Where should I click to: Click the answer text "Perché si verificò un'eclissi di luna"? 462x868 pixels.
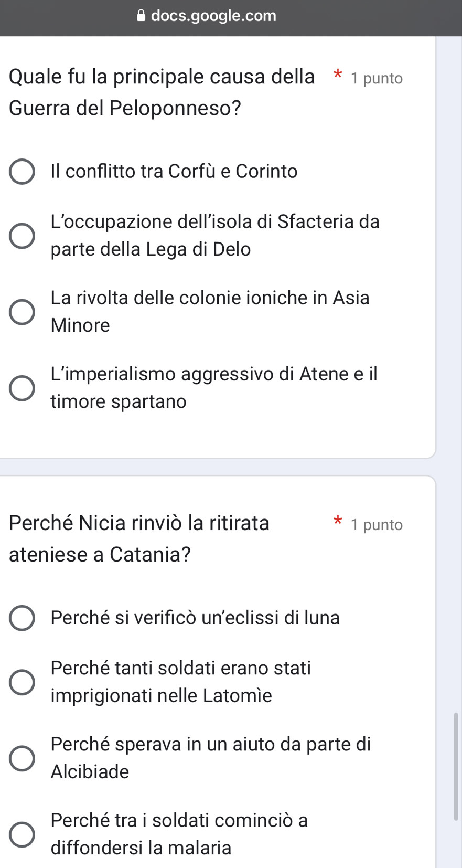point(195,618)
